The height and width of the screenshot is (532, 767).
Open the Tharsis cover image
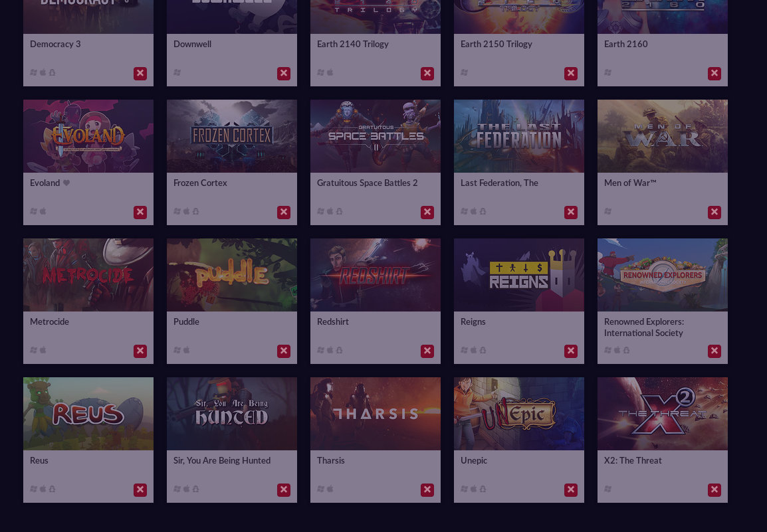(376, 414)
